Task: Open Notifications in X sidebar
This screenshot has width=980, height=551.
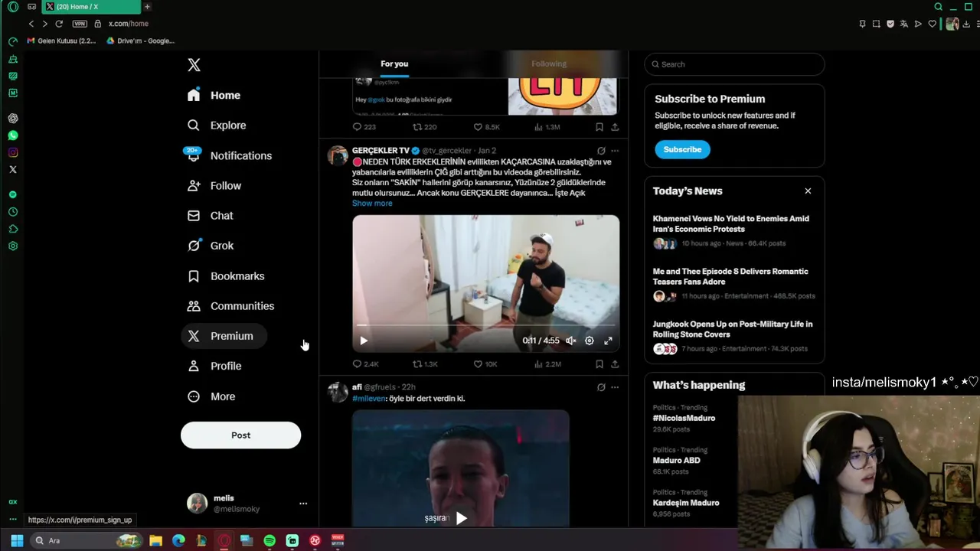Action: click(230, 155)
